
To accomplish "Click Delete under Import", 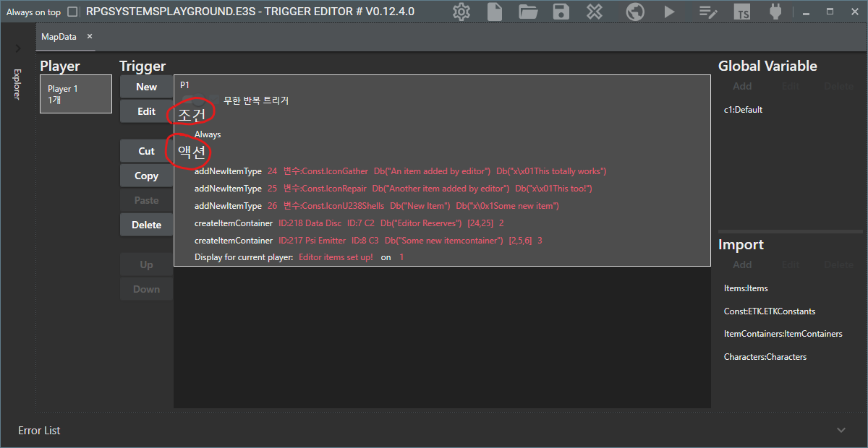I will coord(839,264).
